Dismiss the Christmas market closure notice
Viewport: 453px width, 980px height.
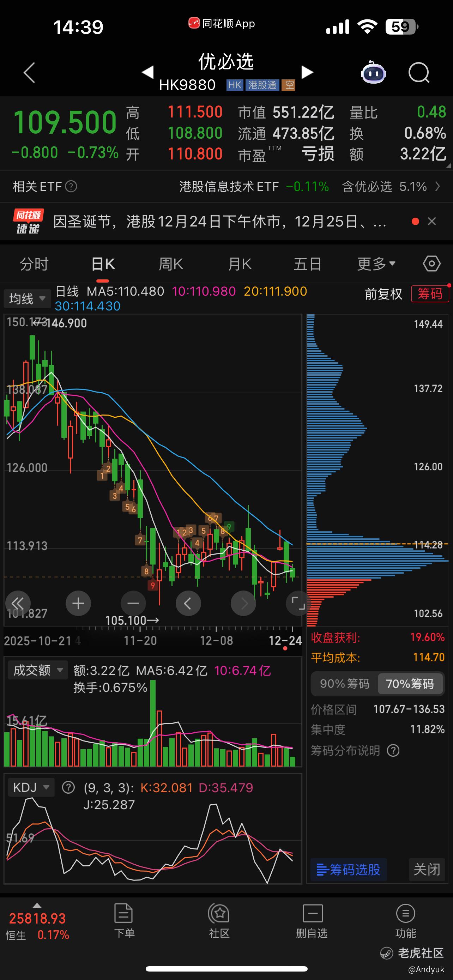point(432,222)
